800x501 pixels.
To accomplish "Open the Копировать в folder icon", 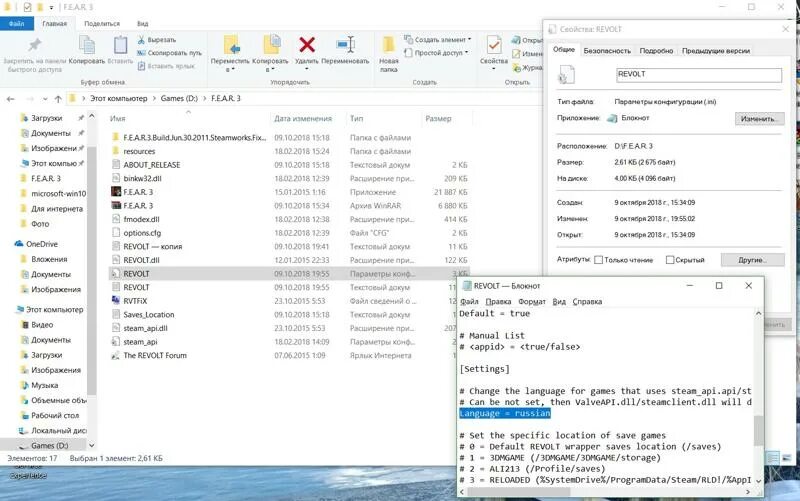I will coord(271,45).
